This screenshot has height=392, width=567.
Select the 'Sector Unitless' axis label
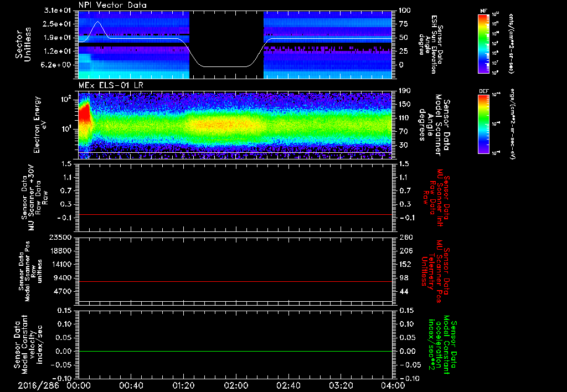coord(23,44)
